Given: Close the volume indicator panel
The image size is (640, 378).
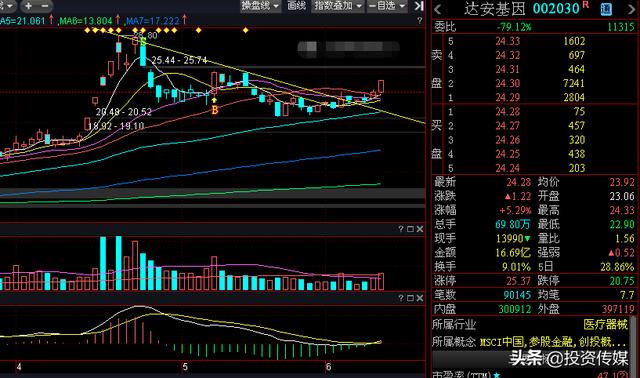Looking at the screenshot, I should coord(420,229).
